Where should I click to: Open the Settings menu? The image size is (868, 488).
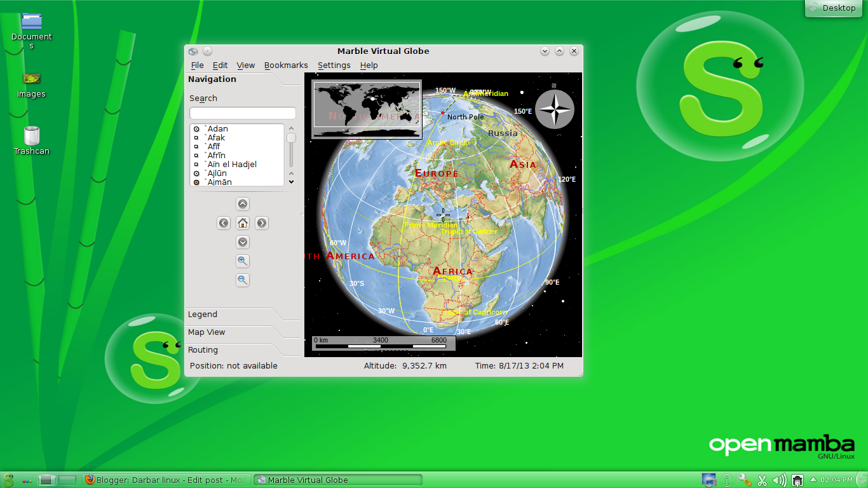pos(334,65)
